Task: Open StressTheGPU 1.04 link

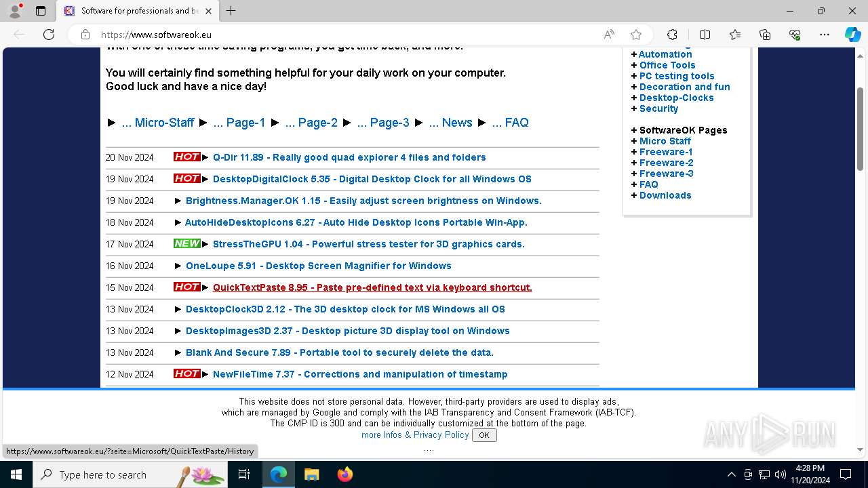Action: pyautogui.click(x=369, y=244)
